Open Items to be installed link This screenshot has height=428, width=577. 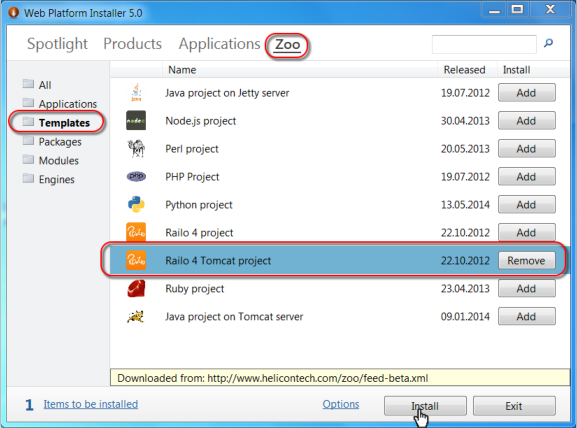[x=91, y=404]
